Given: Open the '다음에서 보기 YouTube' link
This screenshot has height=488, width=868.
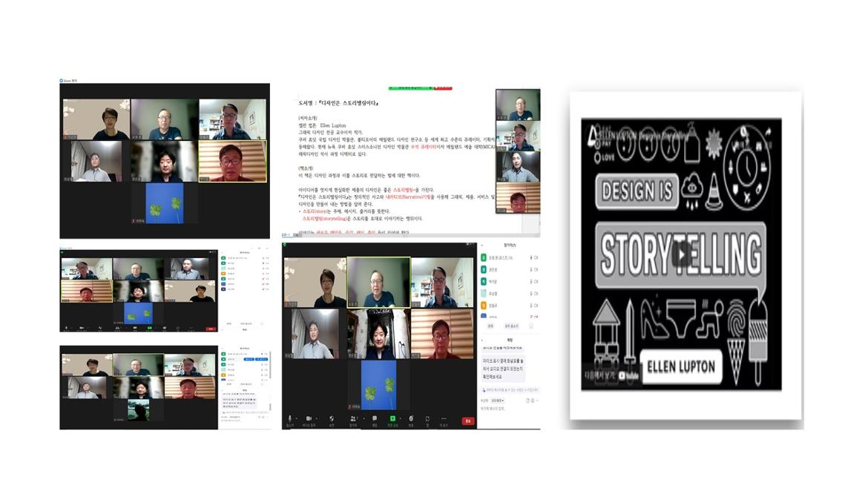Looking at the screenshot, I should [x=612, y=375].
